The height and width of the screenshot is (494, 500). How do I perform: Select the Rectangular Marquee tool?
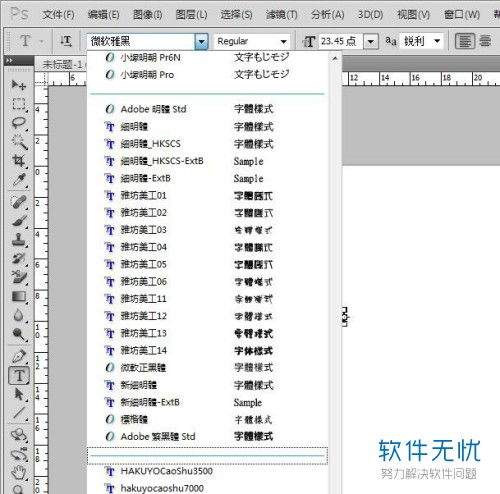(19, 104)
